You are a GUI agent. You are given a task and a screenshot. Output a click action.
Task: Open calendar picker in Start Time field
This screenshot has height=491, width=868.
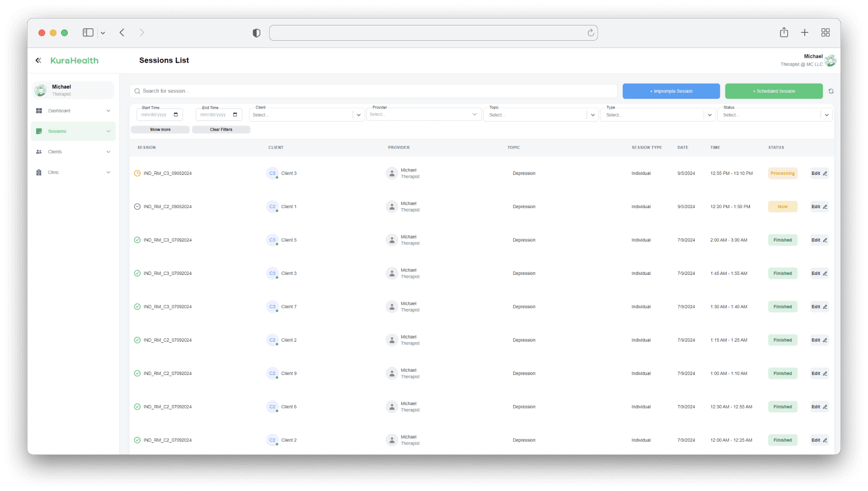[176, 115]
